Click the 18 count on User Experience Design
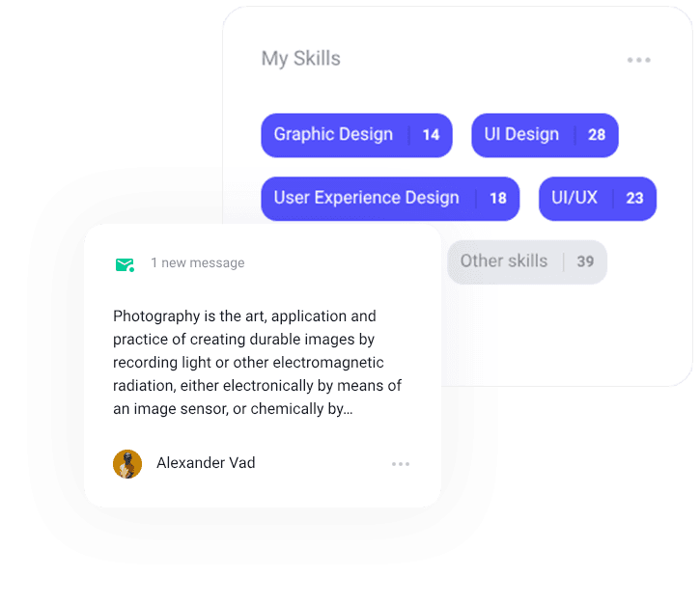 [498, 199]
